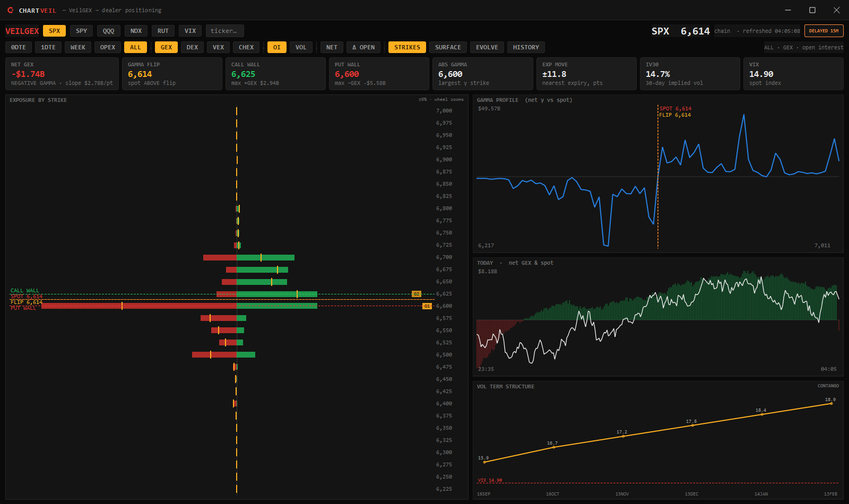Open the SURFACE tab
The height and width of the screenshot is (504, 849).
[x=448, y=47]
